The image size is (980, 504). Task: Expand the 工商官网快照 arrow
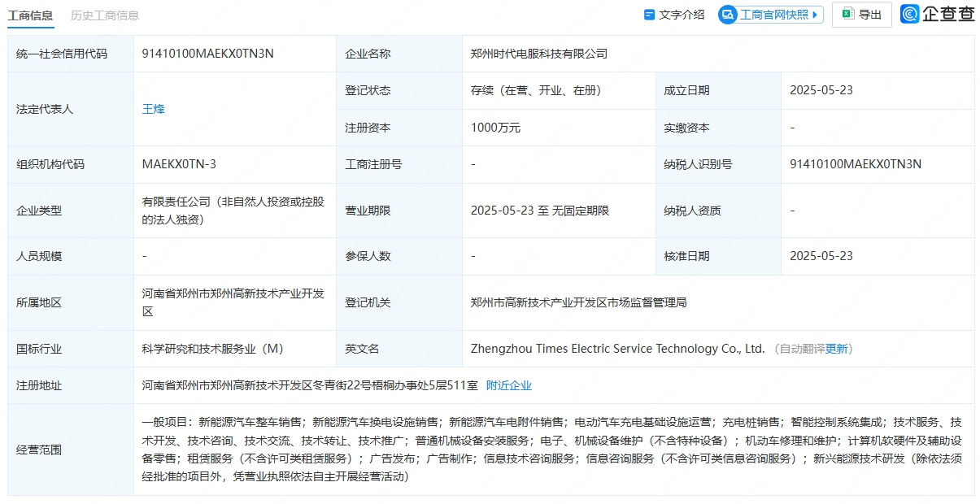pyautogui.click(x=816, y=15)
